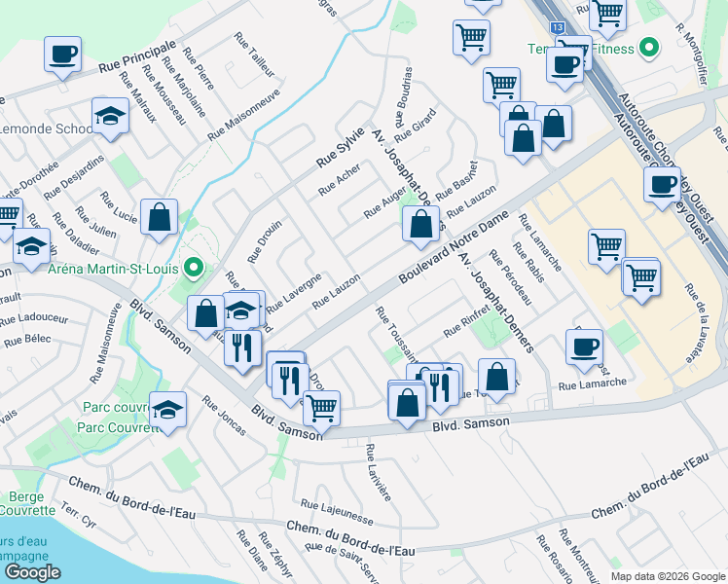Select the shopping bag marker below Rue Rinfret

pyautogui.click(x=496, y=377)
